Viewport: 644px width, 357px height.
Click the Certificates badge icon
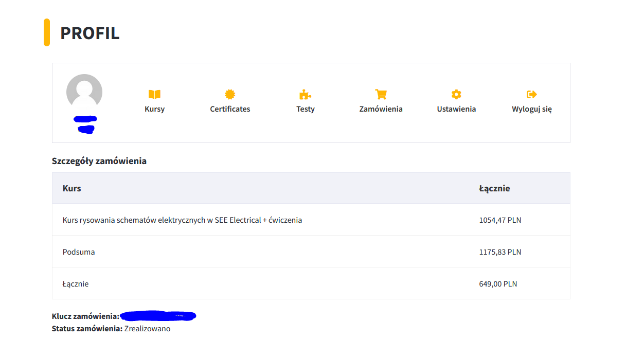tap(230, 94)
